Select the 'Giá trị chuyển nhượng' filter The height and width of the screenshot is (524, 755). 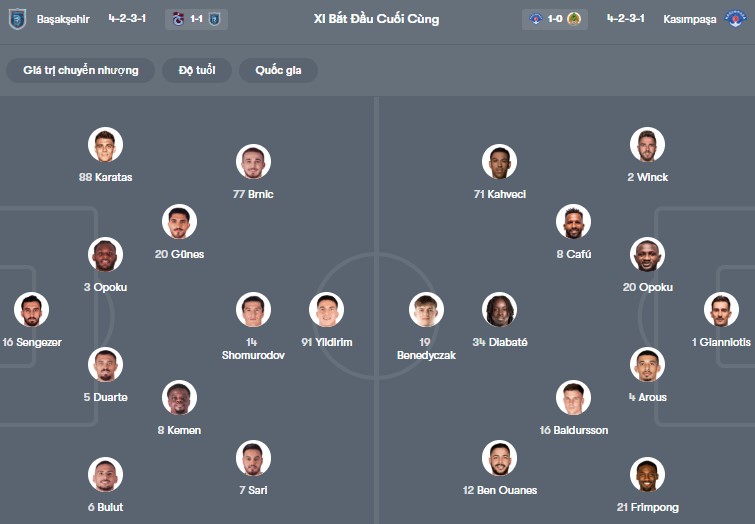click(81, 70)
